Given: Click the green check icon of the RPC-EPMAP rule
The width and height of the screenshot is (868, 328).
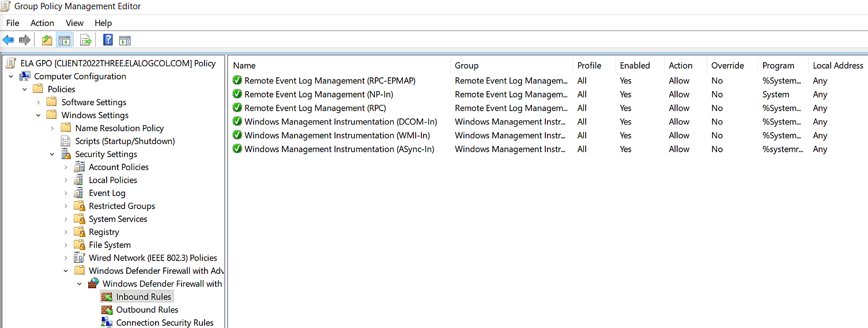Looking at the screenshot, I should pos(237,81).
